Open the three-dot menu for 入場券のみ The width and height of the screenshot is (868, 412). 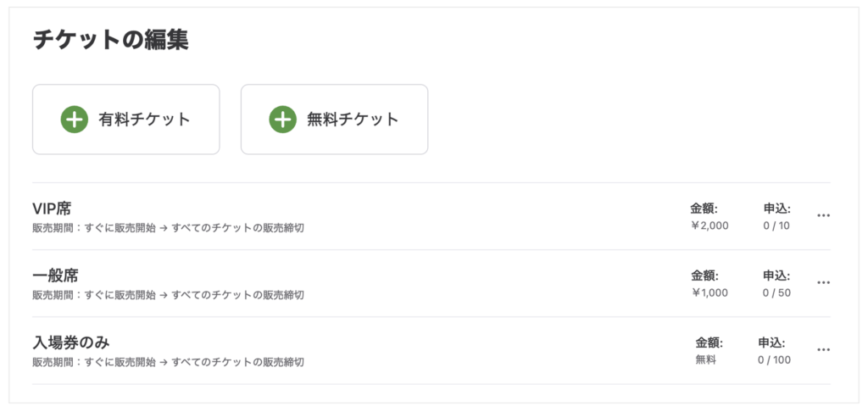point(823,350)
